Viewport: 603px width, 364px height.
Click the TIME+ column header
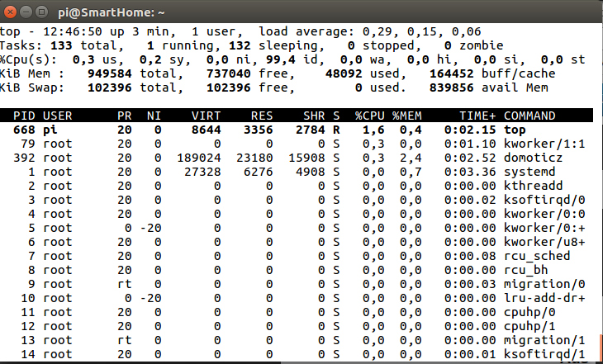(477, 116)
